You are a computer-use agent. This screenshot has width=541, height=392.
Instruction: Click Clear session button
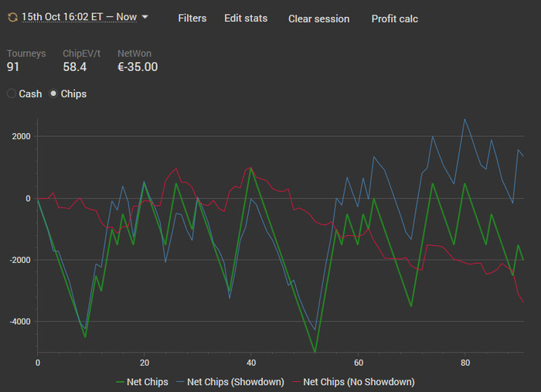point(318,19)
